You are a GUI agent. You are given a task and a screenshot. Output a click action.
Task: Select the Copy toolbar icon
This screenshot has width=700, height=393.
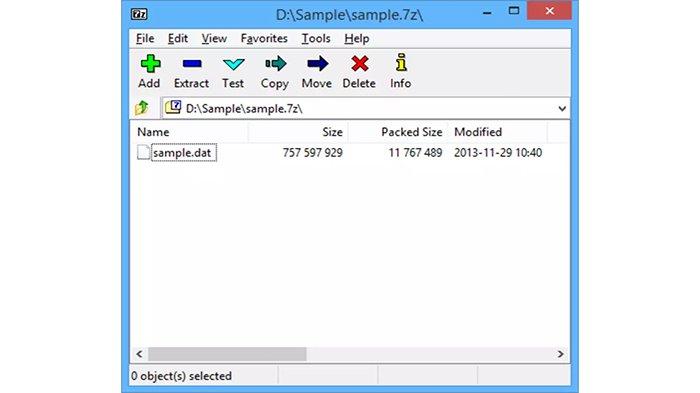coord(275,64)
